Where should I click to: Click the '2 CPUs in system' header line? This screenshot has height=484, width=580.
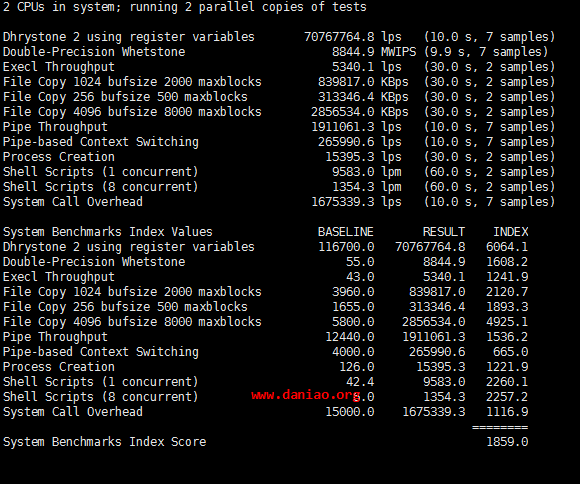(x=185, y=7)
